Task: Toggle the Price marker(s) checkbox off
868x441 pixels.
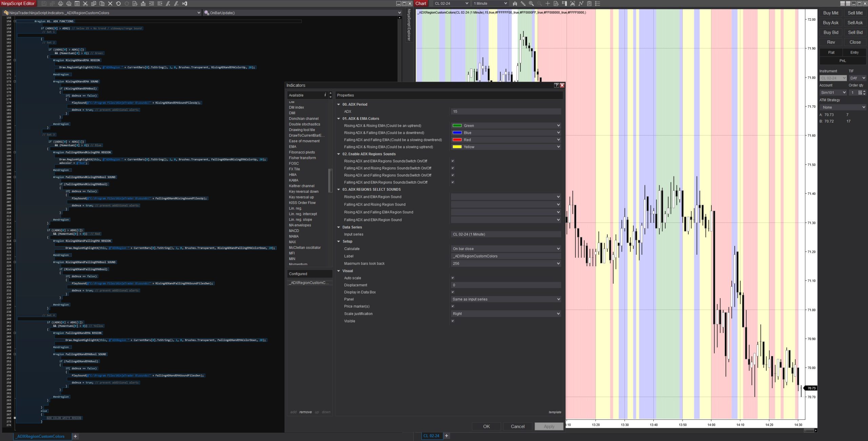Action: (453, 306)
